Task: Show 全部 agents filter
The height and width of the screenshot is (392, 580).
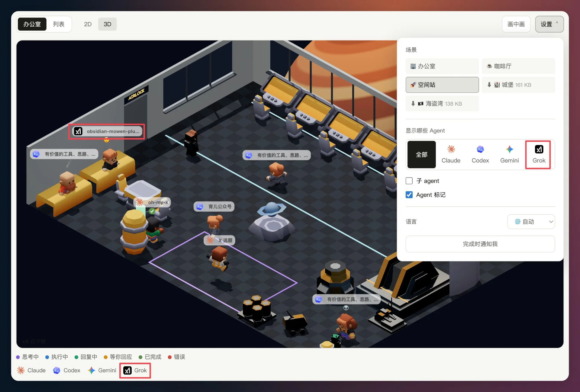Action: click(421, 155)
